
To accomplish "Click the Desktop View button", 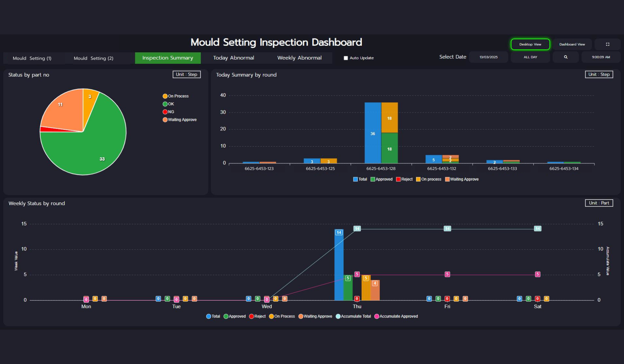I will coord(530,44).
